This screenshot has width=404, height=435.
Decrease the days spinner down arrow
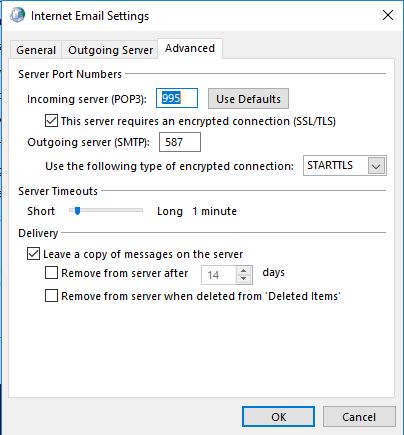click(244, 279)
